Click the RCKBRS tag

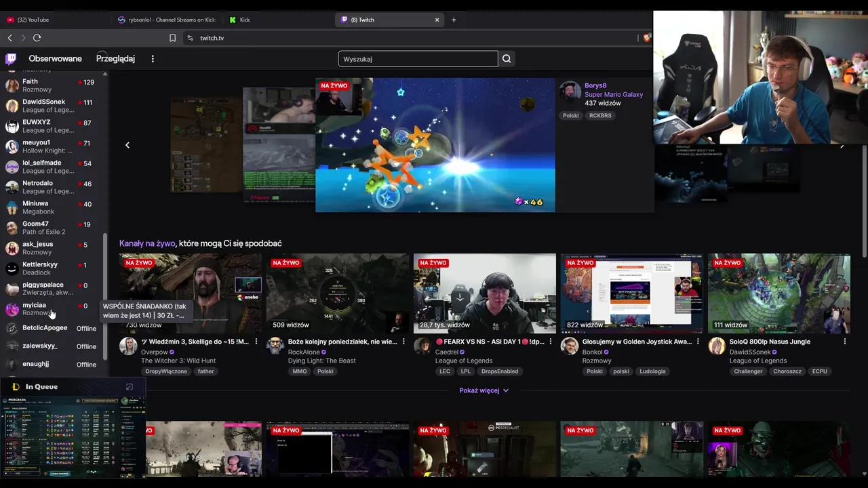coord(600,116)
